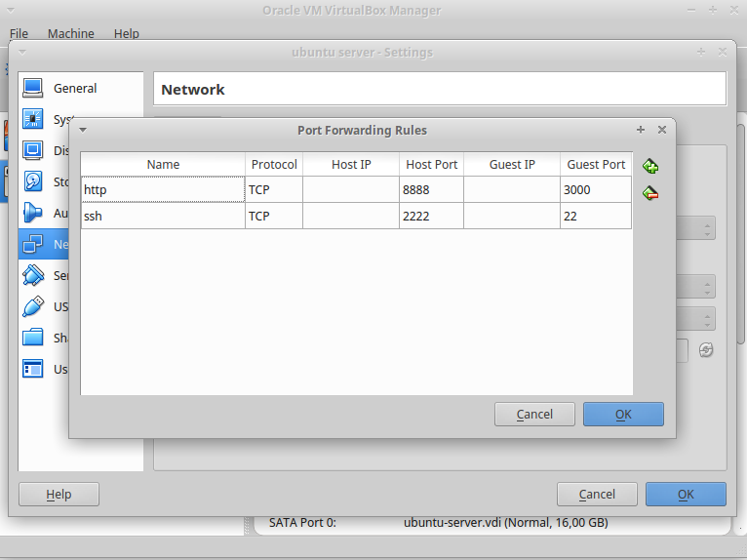Open the ubuntu server Settings window menu arrow
The width and height of the screenshot is (747, 560).
coord(22,53)
